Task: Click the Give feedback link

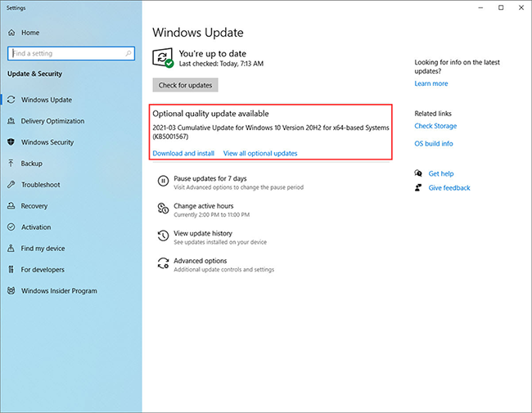Action: [x=449, y=188]
